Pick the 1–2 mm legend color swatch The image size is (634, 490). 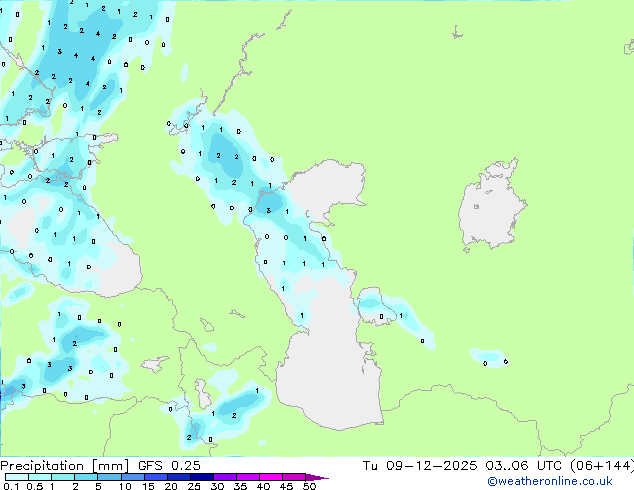pos(63,477)
